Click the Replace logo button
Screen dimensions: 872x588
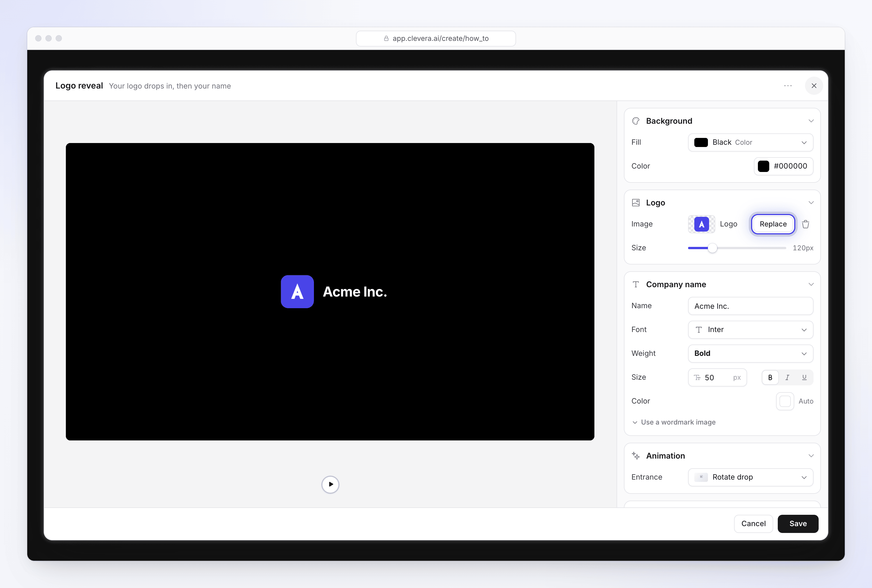(x=773, y=224)
